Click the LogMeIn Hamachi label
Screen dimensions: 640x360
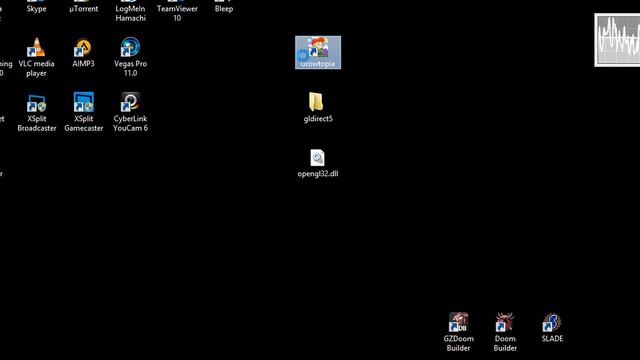pos(130,13)
